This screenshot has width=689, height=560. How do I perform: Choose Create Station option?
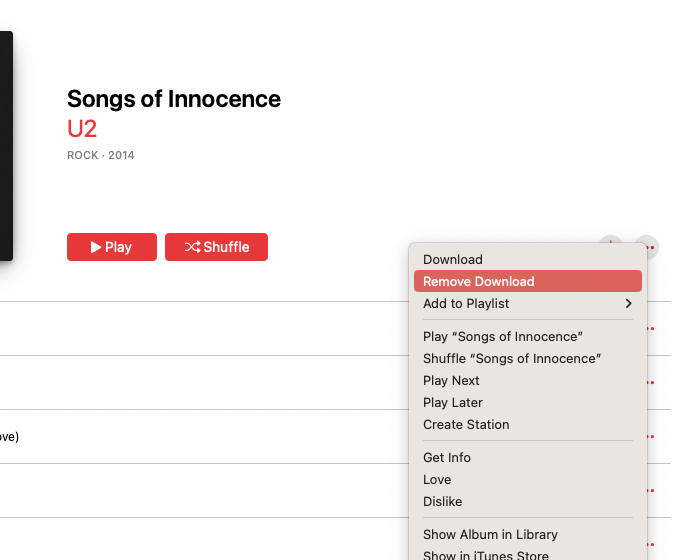point(528,424)
